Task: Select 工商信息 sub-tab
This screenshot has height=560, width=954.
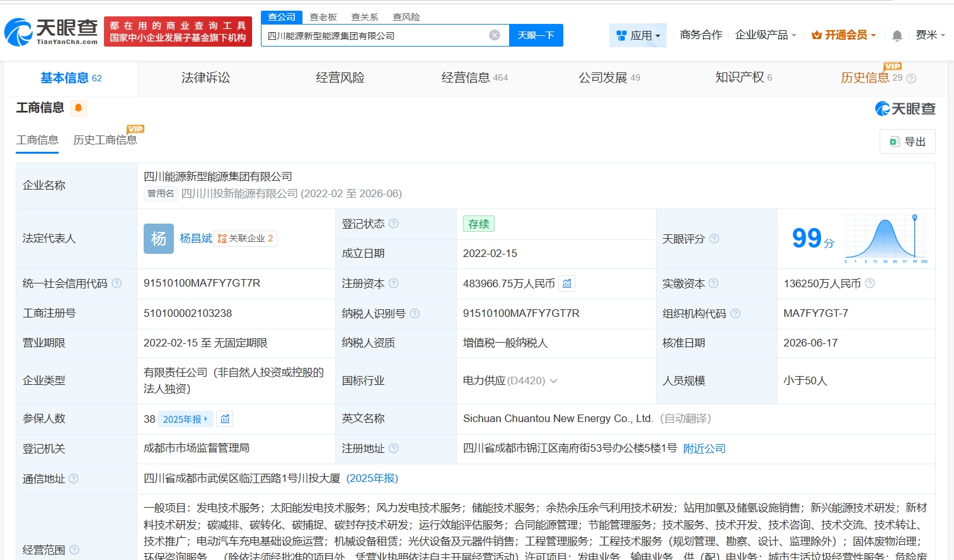Action: [37, 140]
